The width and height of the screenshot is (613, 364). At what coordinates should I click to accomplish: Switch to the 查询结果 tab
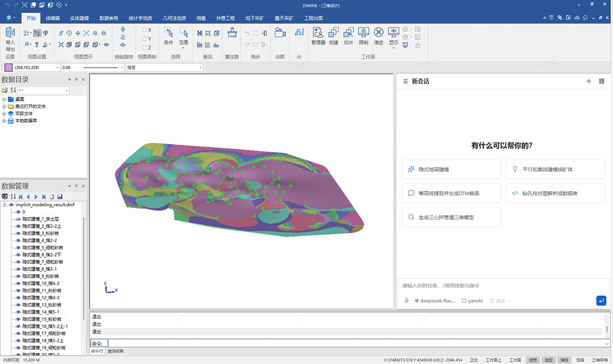tap(115, 351)
